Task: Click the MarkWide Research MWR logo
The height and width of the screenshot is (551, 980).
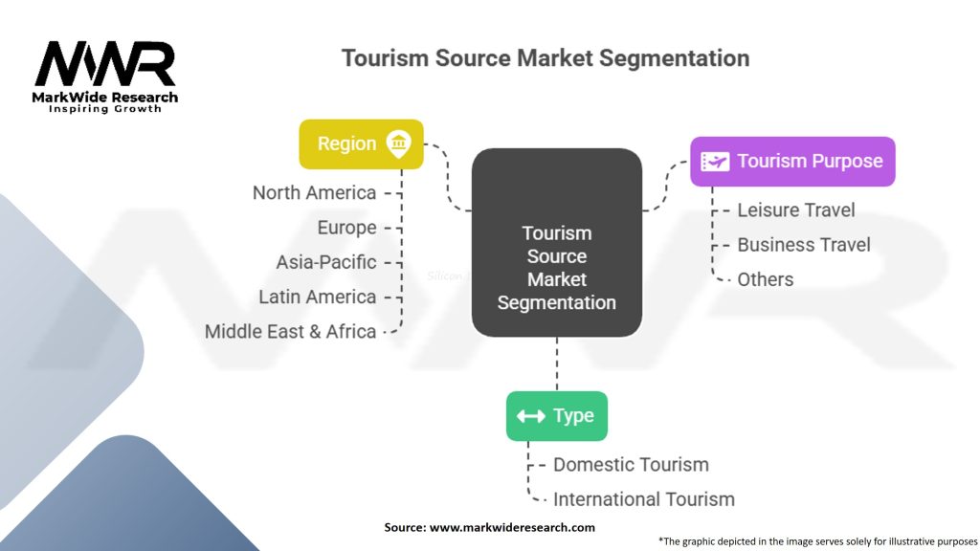Action: (x=105, y=75)
